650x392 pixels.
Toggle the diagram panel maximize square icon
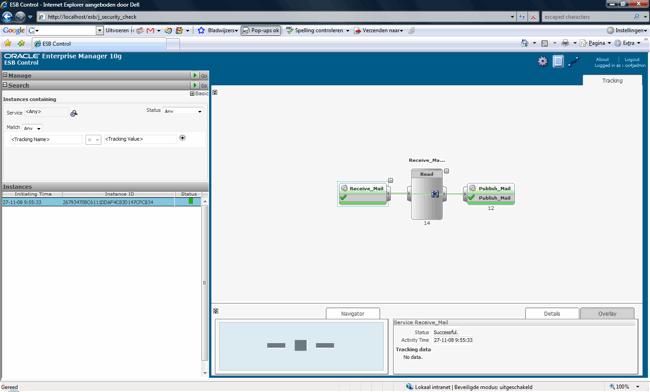tap(215, 92)
